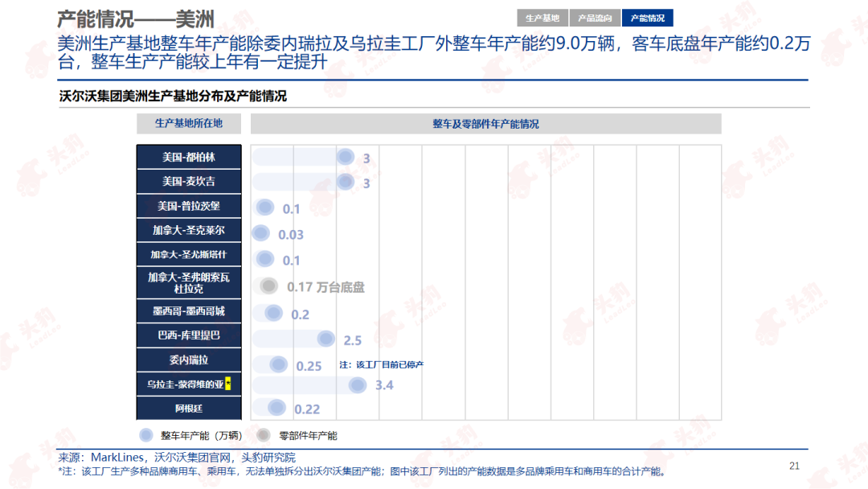Screen dimensions: 868x489
Task: Click the yellow asterisk after 蒙得维的亚
Action: [228, 383]
